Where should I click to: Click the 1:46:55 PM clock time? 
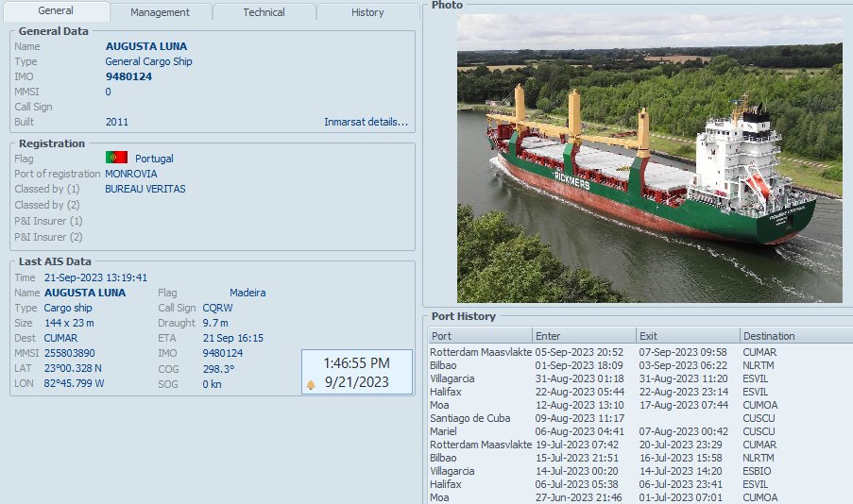[357, 363]
